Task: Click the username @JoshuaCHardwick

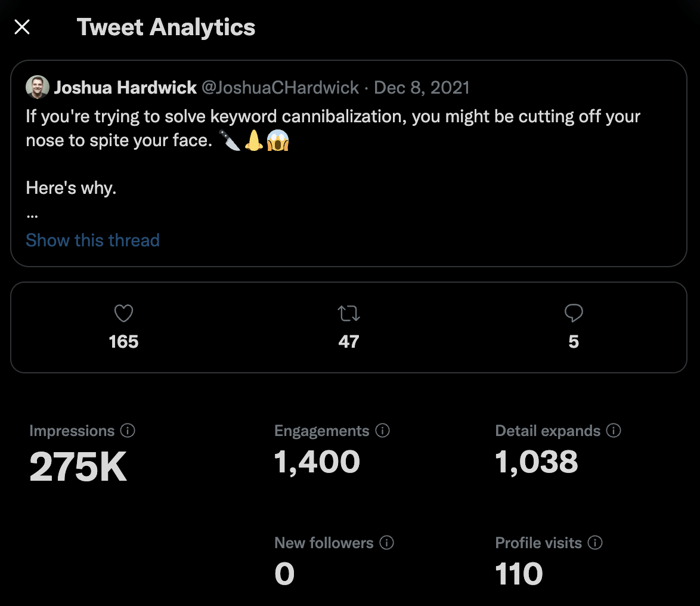Action: 281,87
